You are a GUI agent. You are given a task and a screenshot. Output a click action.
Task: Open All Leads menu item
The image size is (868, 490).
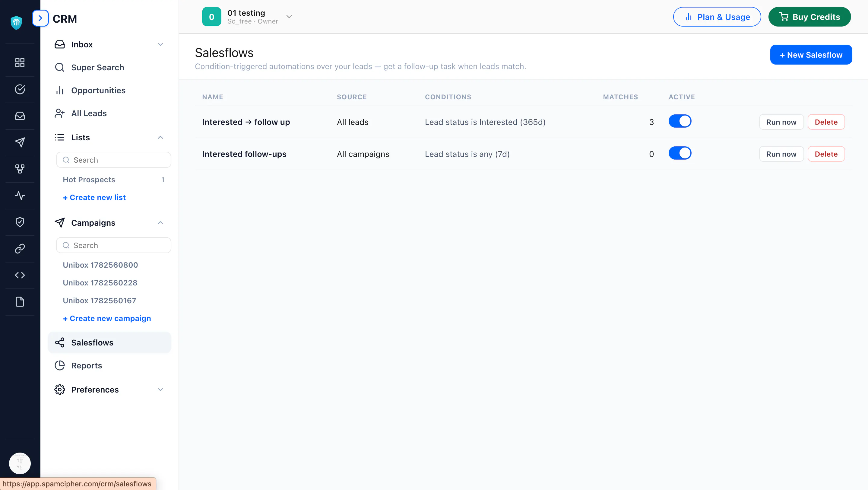point(109,113)
